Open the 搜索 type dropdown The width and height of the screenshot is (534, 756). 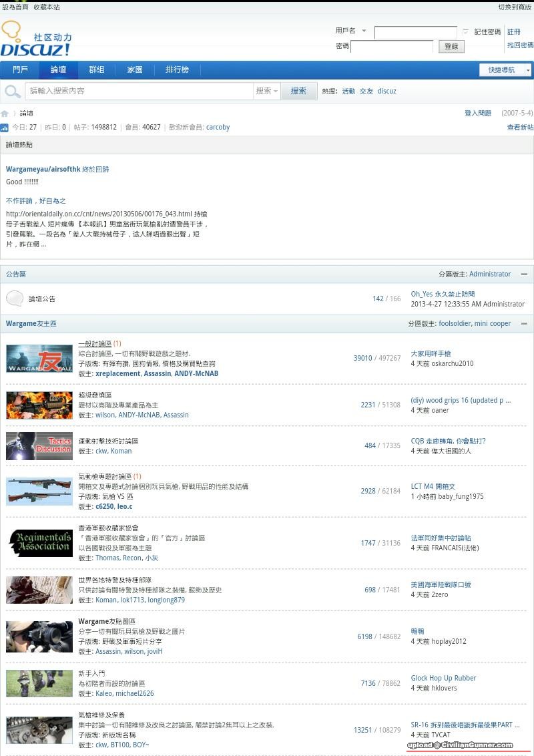click(x=267, y=91)
